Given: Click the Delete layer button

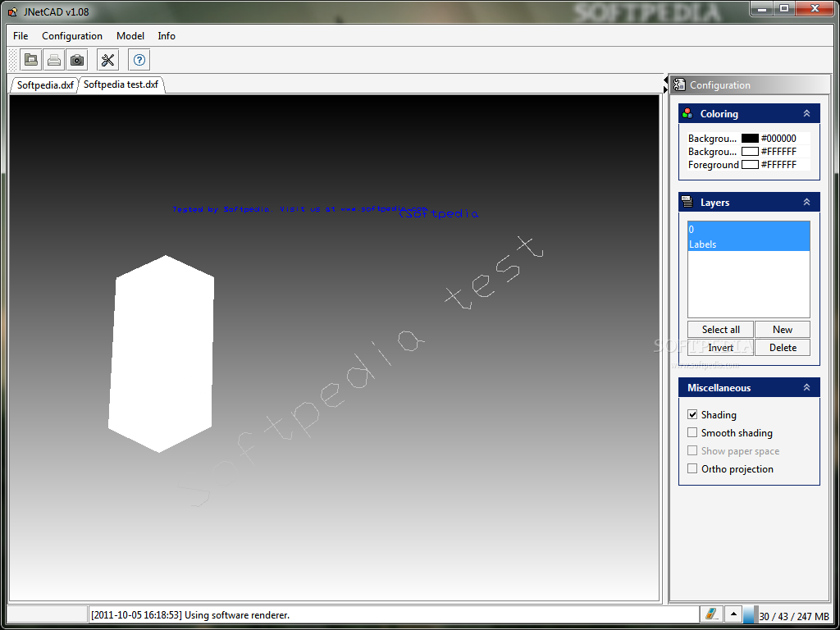Looking at the screenshot, I should click(782, 347).
